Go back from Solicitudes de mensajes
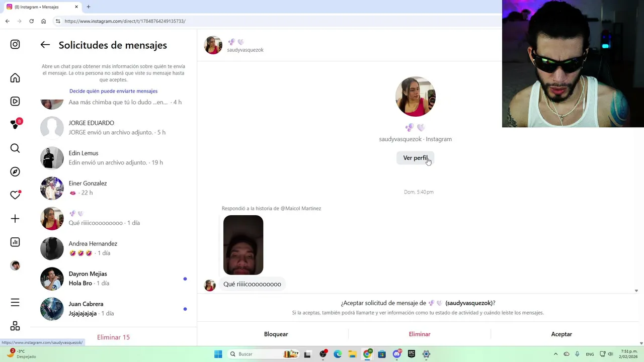644x362 pixels. tap(45, 45)
